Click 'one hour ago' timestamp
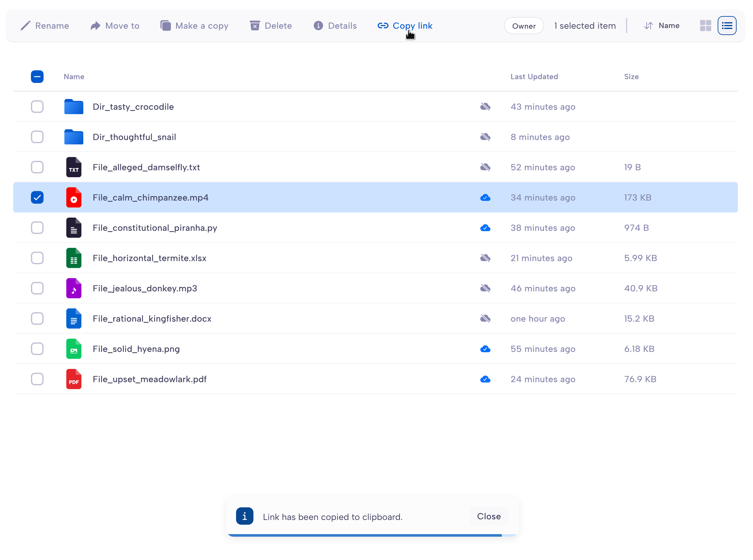753x560 pixels. click(538, 319)
